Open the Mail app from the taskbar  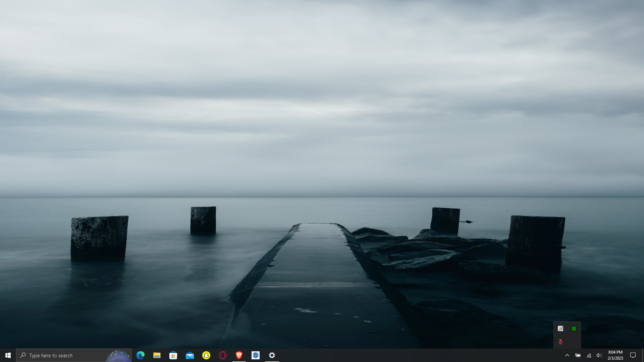[x=190, y=355]
